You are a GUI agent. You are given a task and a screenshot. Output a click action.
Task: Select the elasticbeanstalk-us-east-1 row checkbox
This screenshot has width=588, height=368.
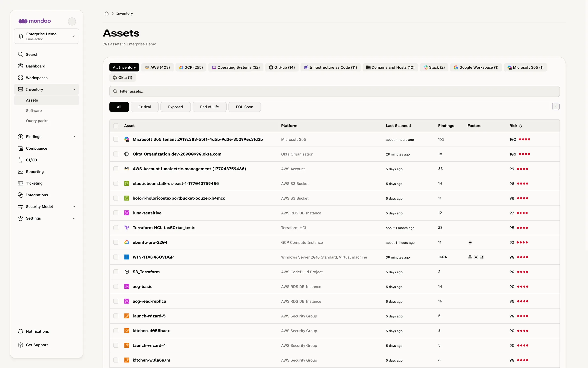point(116,184)
